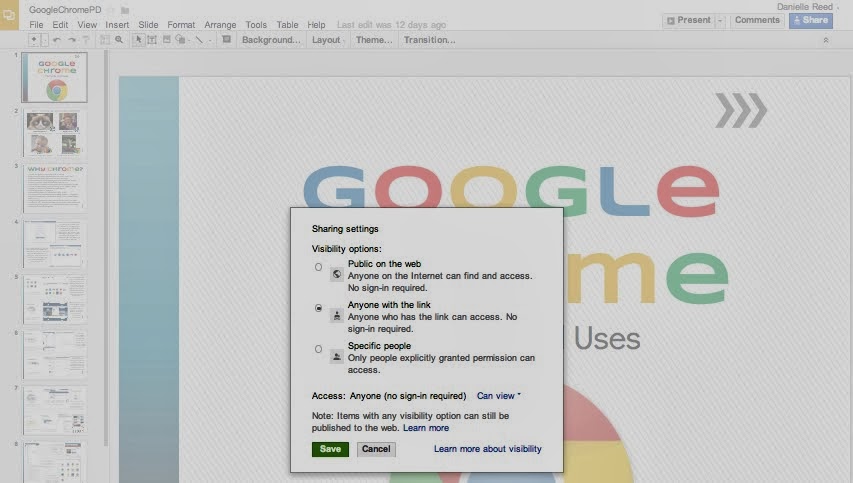The height and width of the screenshot is (483, 853).
Task: Select slide 6 thumbnail
Action: tap(54, 355)
